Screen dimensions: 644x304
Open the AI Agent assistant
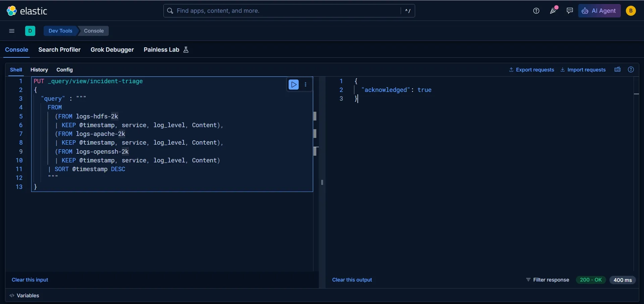599,11
